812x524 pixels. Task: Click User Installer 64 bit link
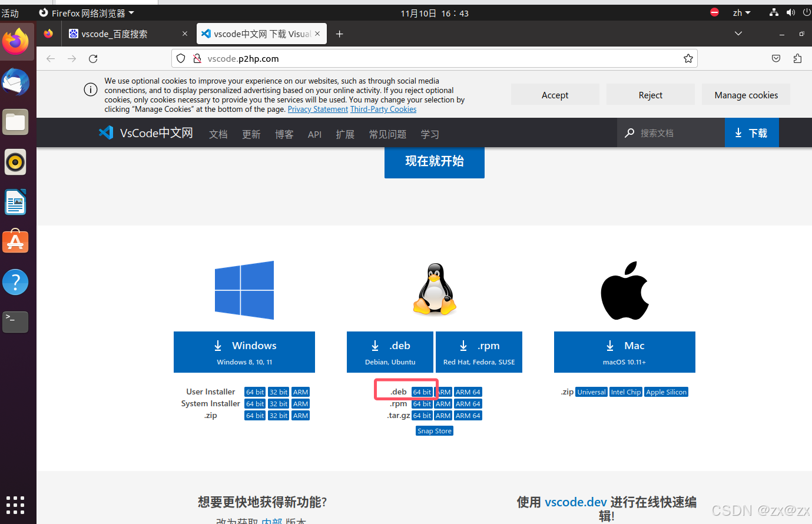tap(255, 392)
